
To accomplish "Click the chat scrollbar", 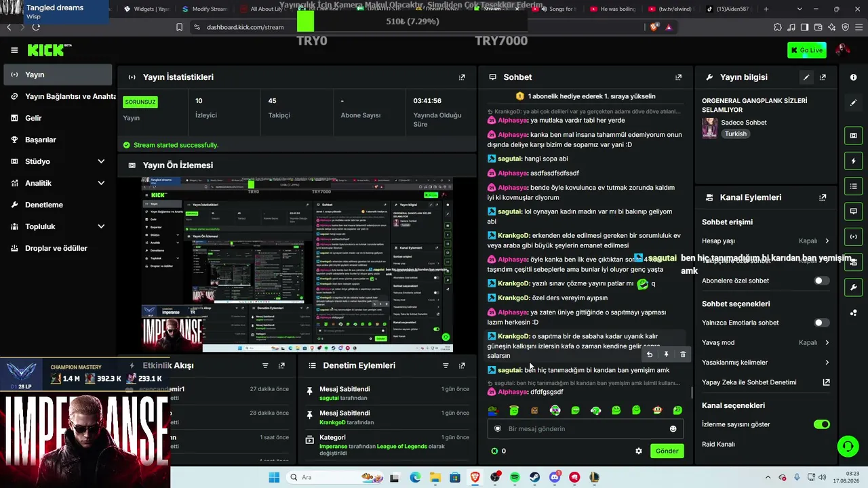I will pyautogui.click(x=691, y=392).
